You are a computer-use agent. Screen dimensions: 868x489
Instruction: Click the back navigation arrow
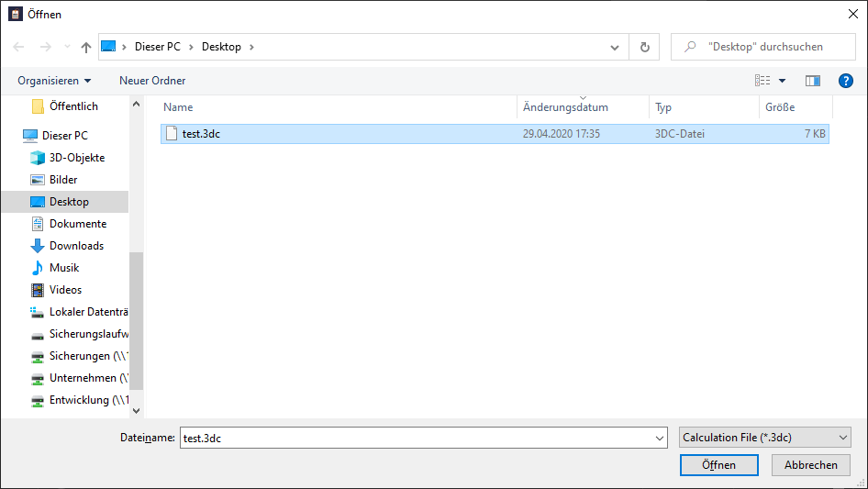coord(18,47)
